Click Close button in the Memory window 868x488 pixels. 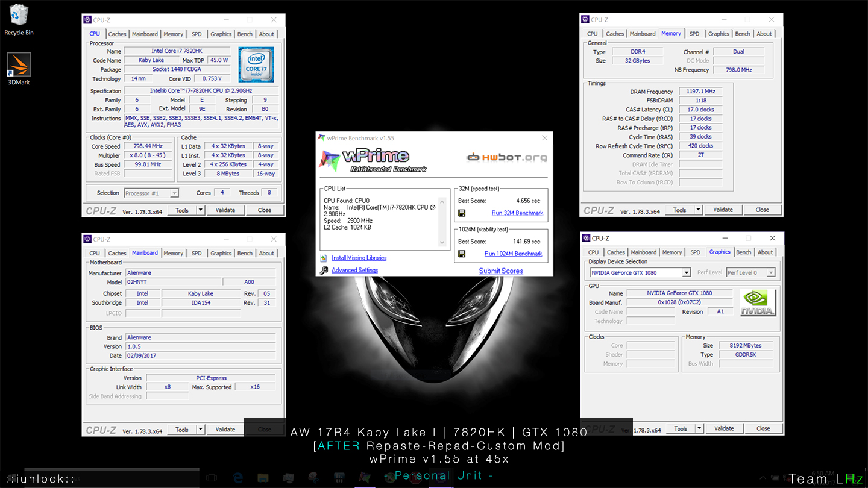(x=763, y=210)
